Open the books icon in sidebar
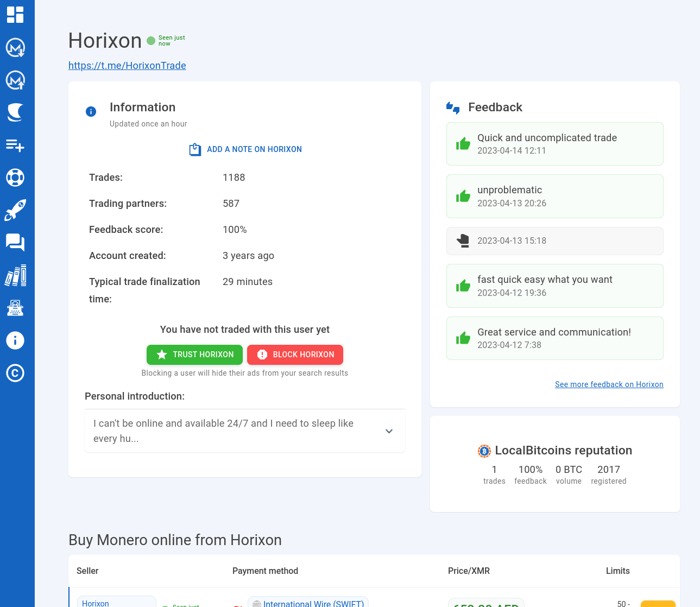Screen dimensions: 700x607 click(x=15, y=276)
